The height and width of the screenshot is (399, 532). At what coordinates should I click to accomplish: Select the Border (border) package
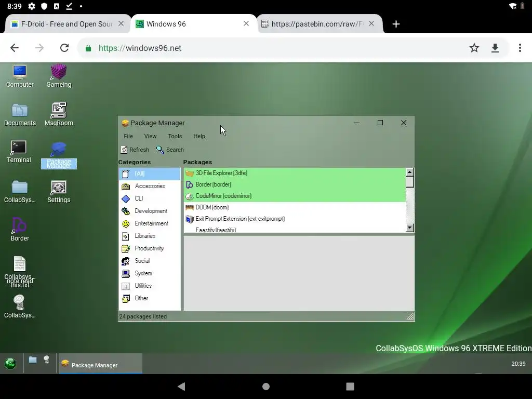pyautogui.click(x=295, y=184)
